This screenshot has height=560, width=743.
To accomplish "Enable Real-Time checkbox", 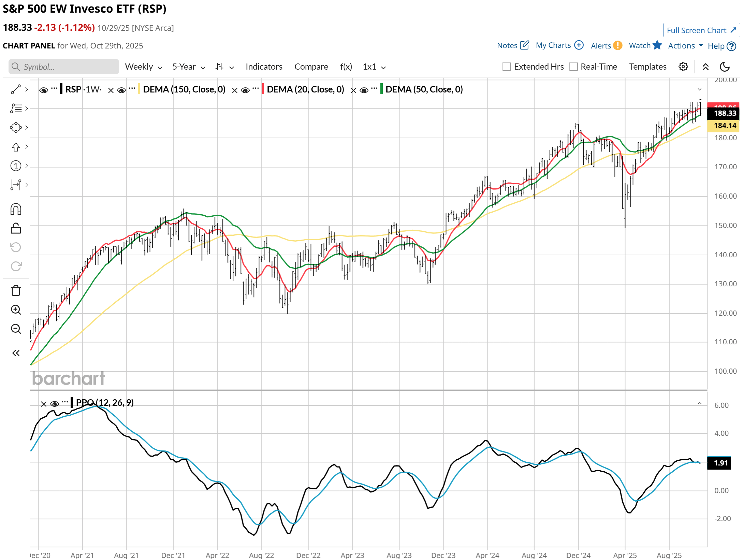I will (x=573, y=67).
